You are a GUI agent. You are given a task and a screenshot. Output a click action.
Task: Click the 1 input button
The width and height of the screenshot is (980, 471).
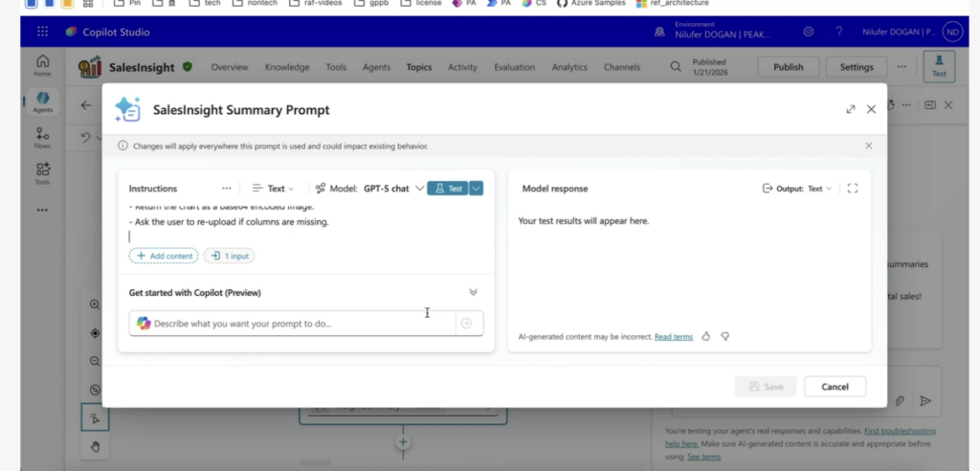point(230,256)
